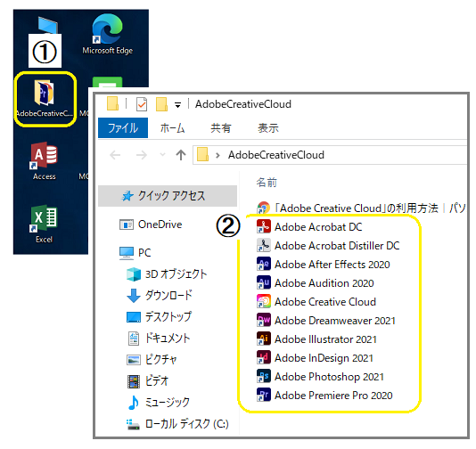Image resolution: width=476 pixels, height=449 pixels.
Task: Click the new folder icon in the quick access toolbar
Action: click(x=161, y=104)
